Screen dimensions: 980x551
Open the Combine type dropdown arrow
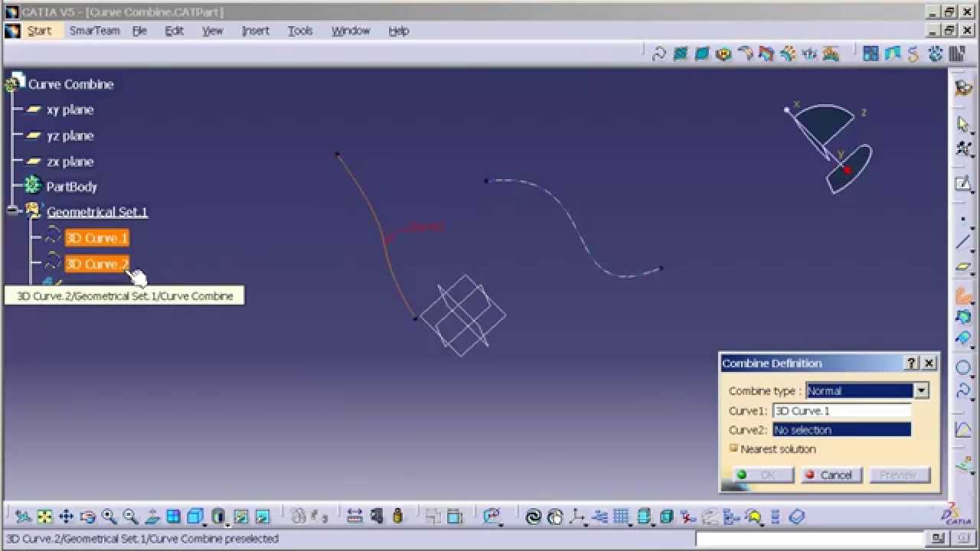tap(921, 390)
